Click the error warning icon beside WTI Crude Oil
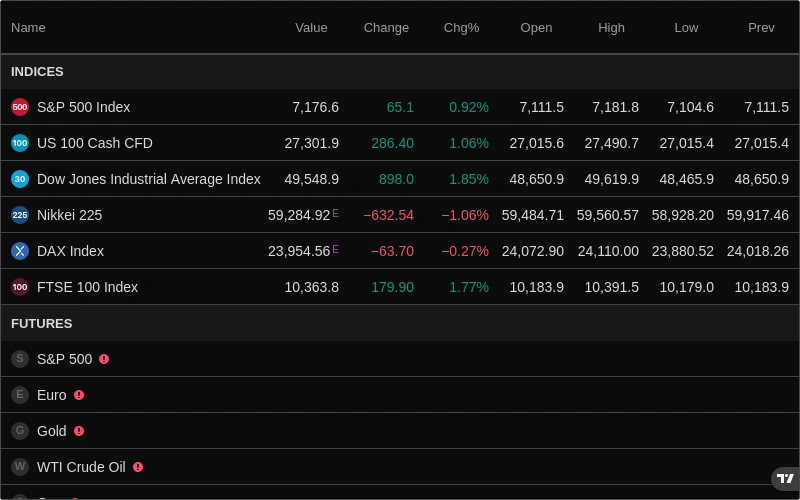800x500 pixels. pyautogui.click(x=138, y=467)
